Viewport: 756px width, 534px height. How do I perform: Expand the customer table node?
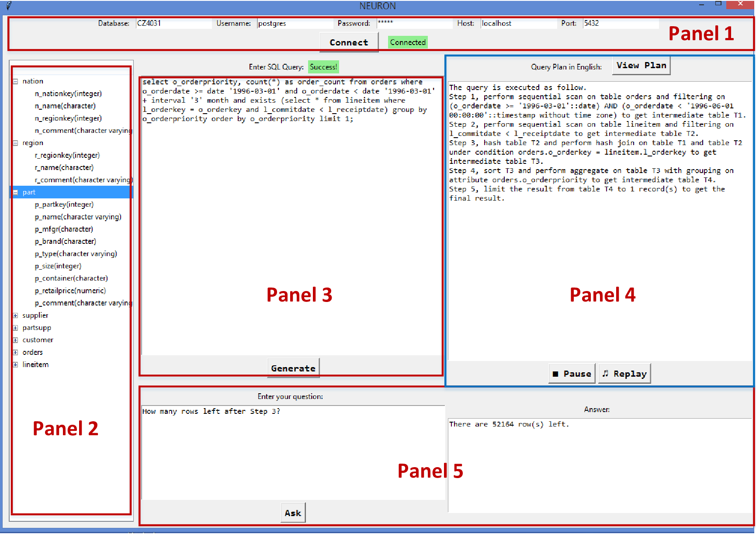pos(15,340)
